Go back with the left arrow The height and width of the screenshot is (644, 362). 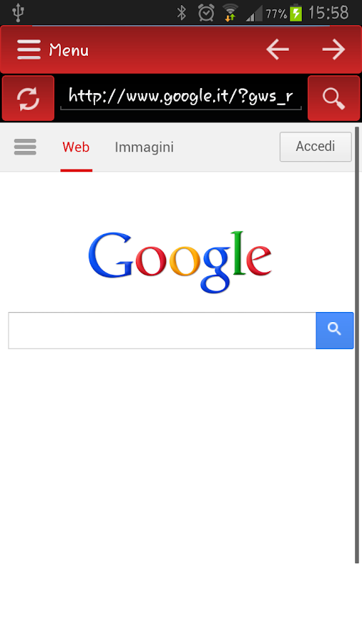click(x=278, y=49)
